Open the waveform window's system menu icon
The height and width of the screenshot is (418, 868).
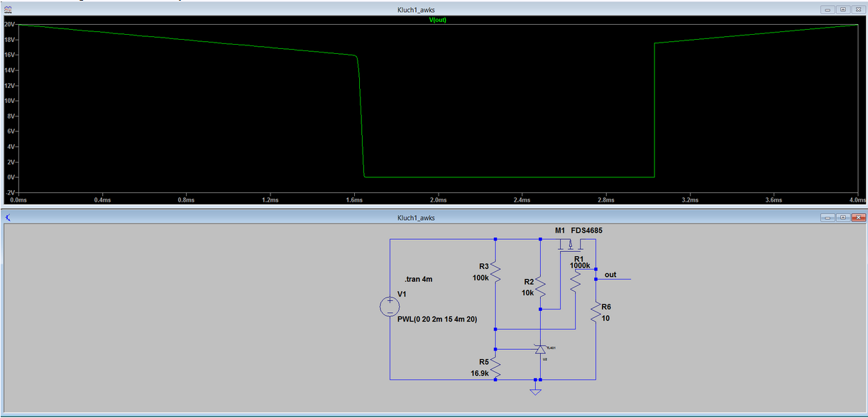point(9,10)
